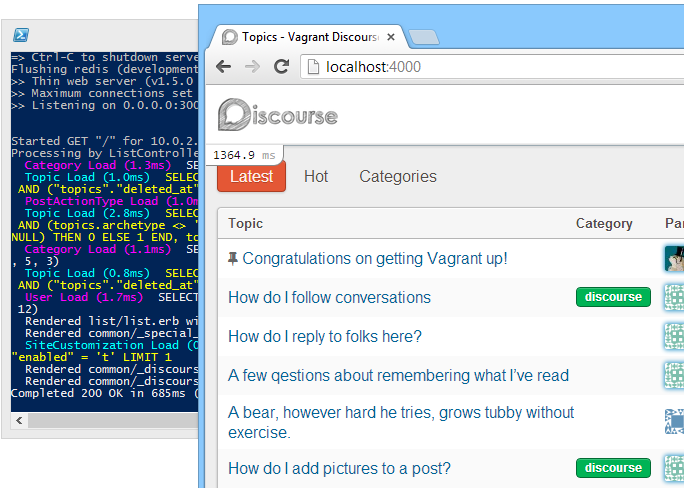Open topic How do I reply to folks here?
Image resolution: width=684 pixels, height=488 pixels.
point(325,336)
